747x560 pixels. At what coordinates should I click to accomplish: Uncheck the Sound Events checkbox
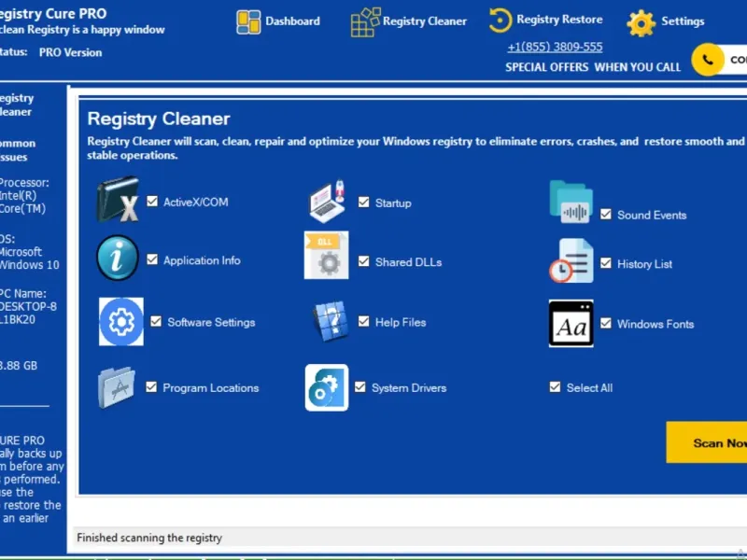click(x=606, y=215)
